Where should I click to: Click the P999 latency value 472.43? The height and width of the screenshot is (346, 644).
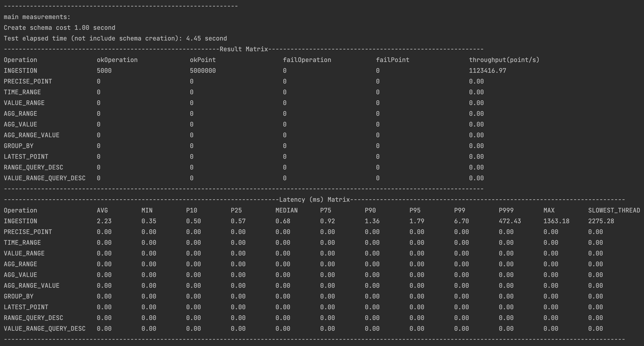click(510, 221)
